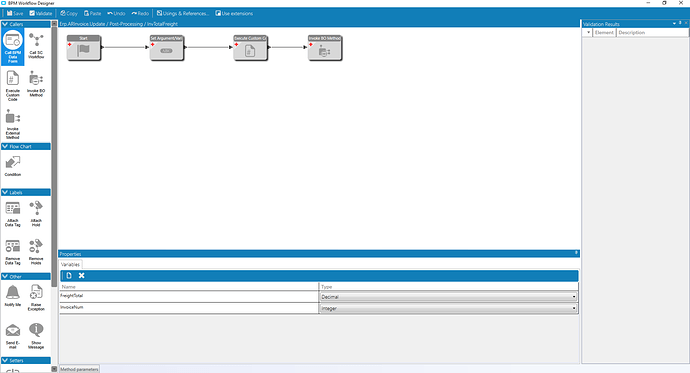690x373 pixels.
Task: Select the Attach Data Tag tool
Action: tap(13, 214)
